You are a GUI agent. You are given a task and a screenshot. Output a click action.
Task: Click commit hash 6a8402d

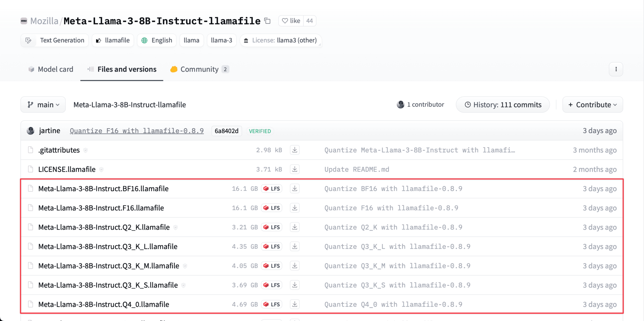pos(226,131)
